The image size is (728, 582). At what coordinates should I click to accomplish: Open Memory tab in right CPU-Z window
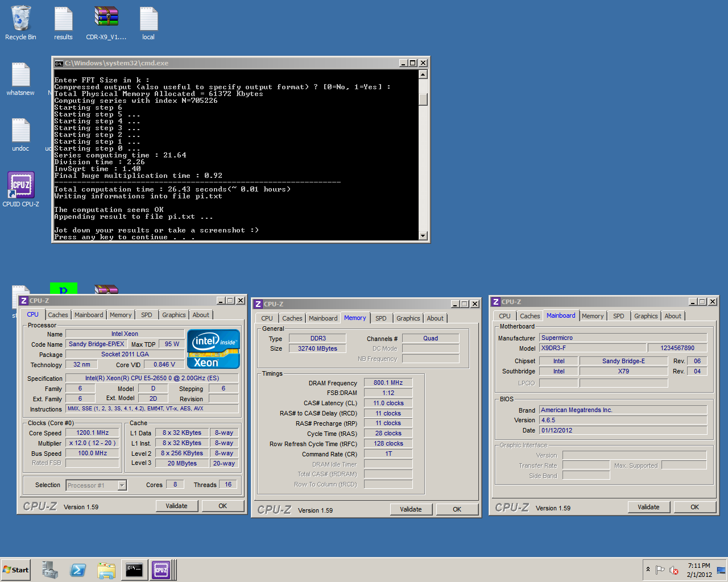click(593, 316)
